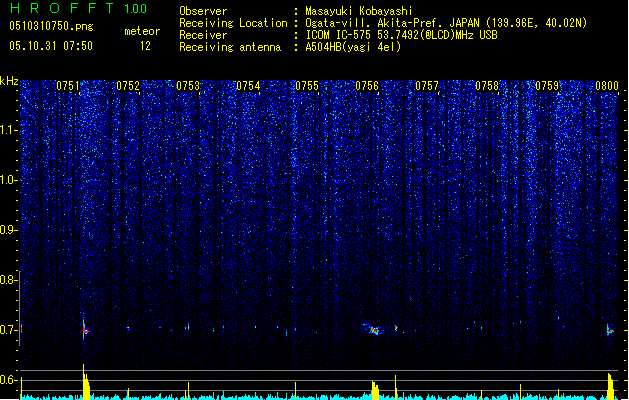Click the meteor count value 12
Viewport: 629px width, 400px height.
[145, 46]
